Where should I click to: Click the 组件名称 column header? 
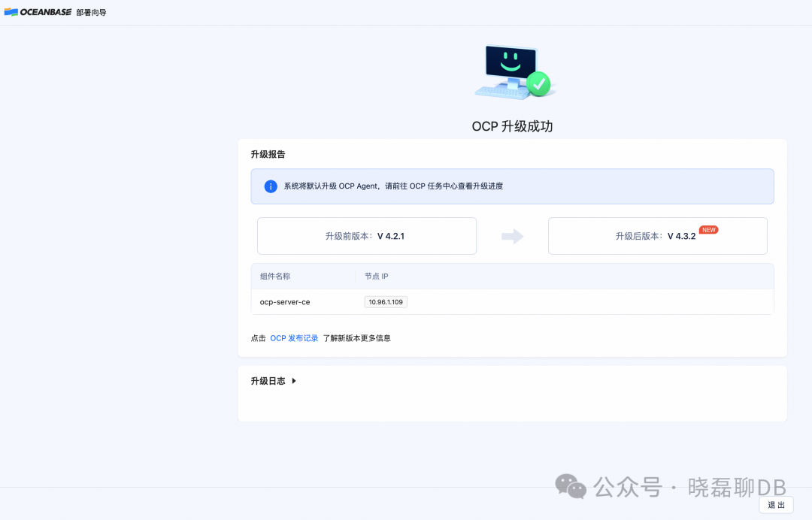275,277
